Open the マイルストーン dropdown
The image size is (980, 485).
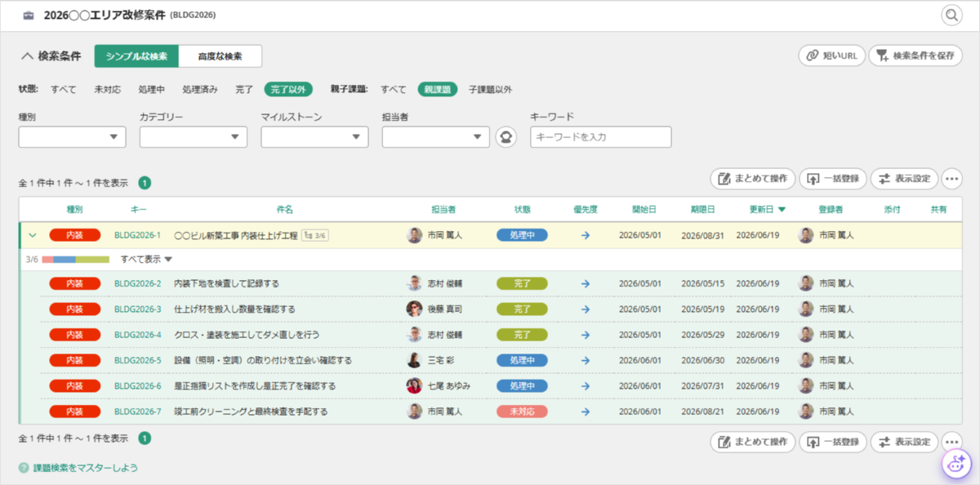(314, 137)
